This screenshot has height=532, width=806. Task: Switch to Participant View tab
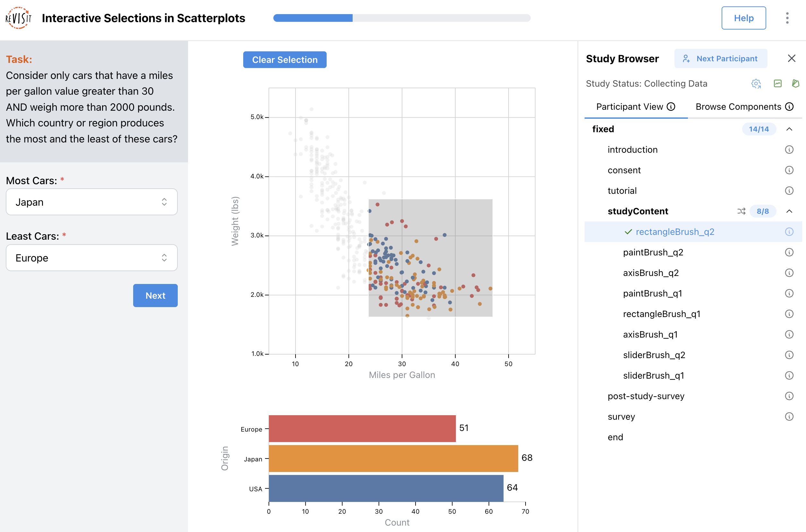[636, 107]
